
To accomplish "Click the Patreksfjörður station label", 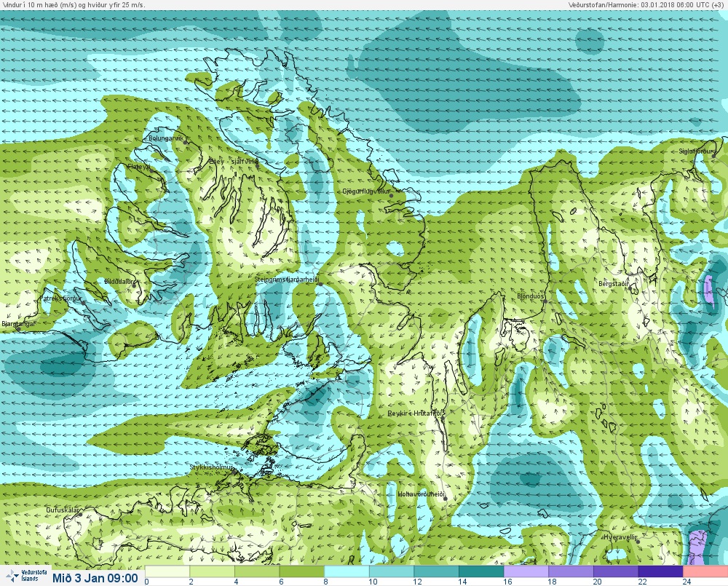I will (x=61, y=298).
